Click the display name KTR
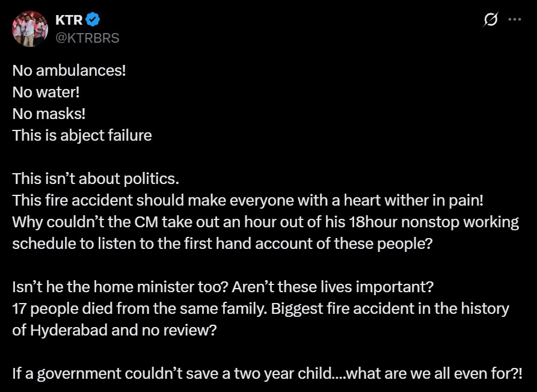Image resolution: width=537 pixels, height=392 pixels. pyautogui.click(x=69, y=20)
